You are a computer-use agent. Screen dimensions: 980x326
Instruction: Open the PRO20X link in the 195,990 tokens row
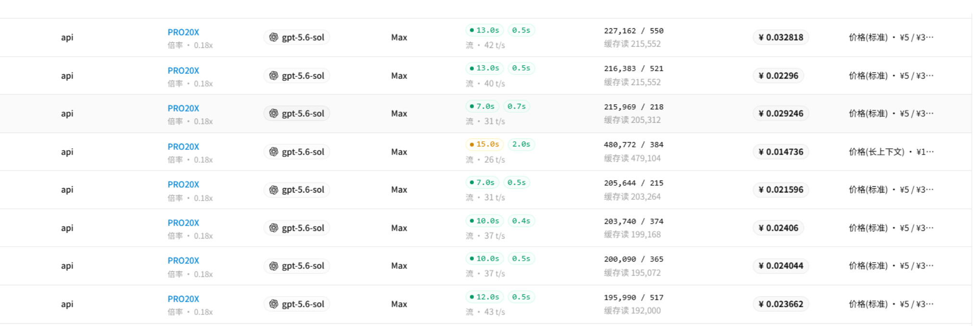pos(183,299)
